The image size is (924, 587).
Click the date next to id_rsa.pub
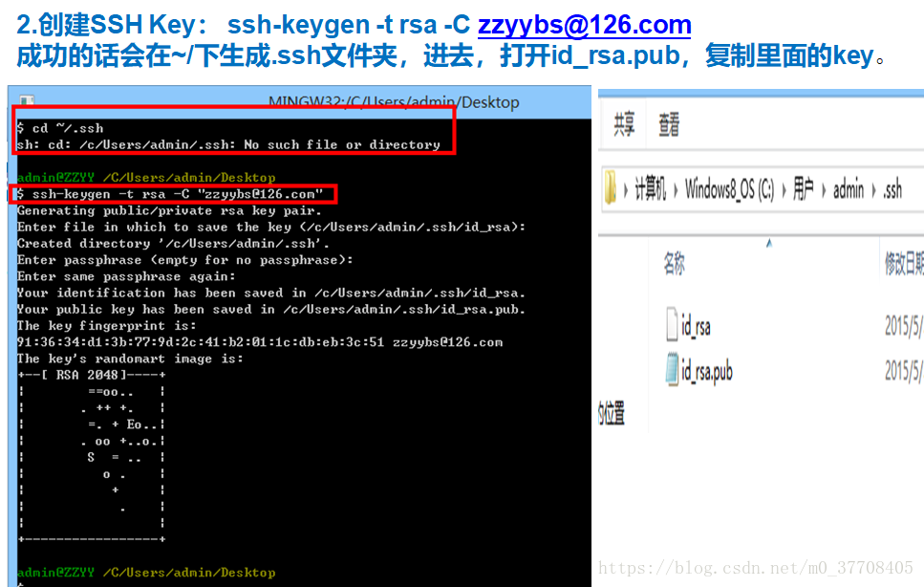click(x=903, y=371)
